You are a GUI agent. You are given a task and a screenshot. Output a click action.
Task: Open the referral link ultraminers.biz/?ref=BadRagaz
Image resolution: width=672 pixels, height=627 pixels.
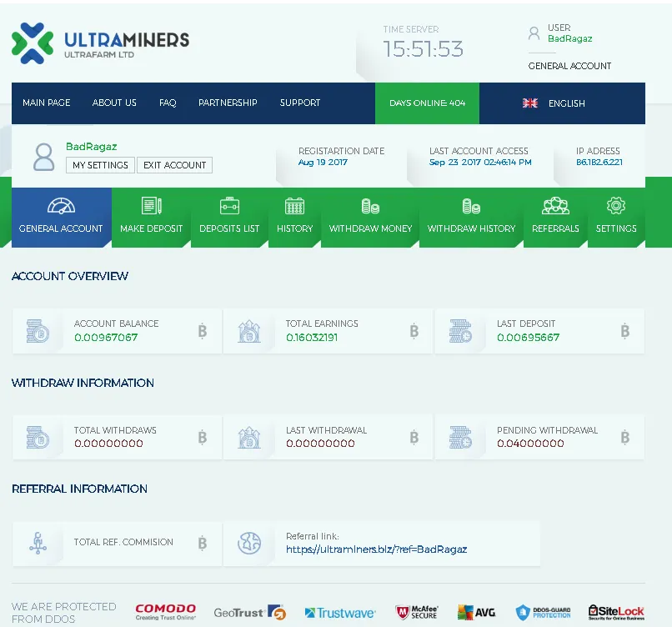tap(376, 549)
